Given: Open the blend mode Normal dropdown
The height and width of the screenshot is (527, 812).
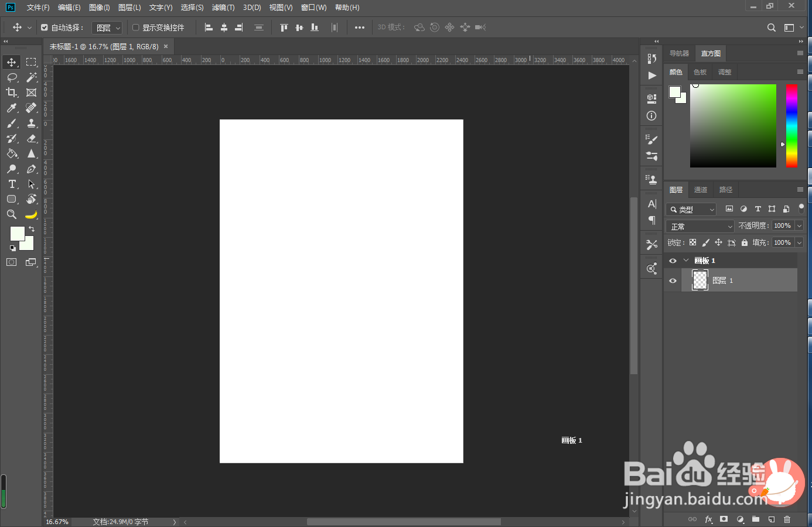Looking at the screenshot, I should coord(700,226).
